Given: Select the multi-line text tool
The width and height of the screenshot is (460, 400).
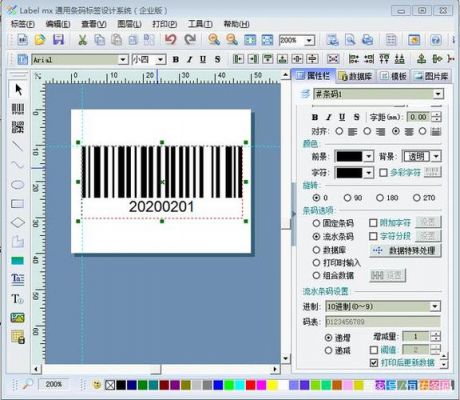Looking at the screenshot, I should pos(18,279).
